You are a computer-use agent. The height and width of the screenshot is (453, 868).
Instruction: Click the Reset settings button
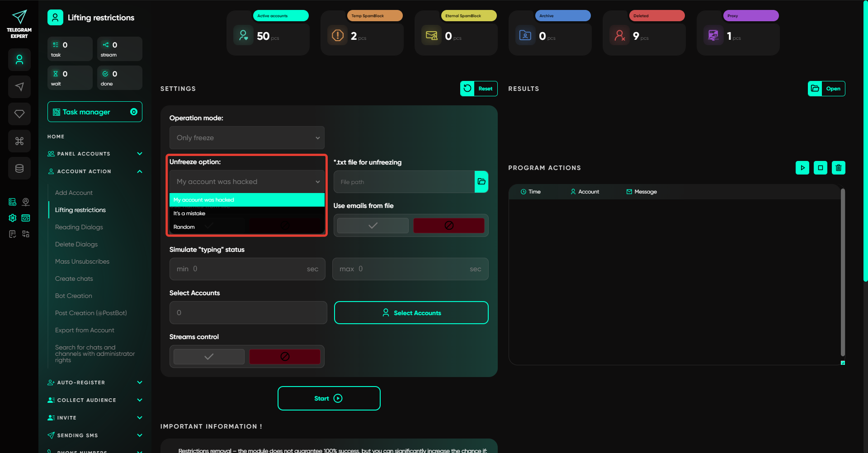pyautogui.click(x=479, y=89)
